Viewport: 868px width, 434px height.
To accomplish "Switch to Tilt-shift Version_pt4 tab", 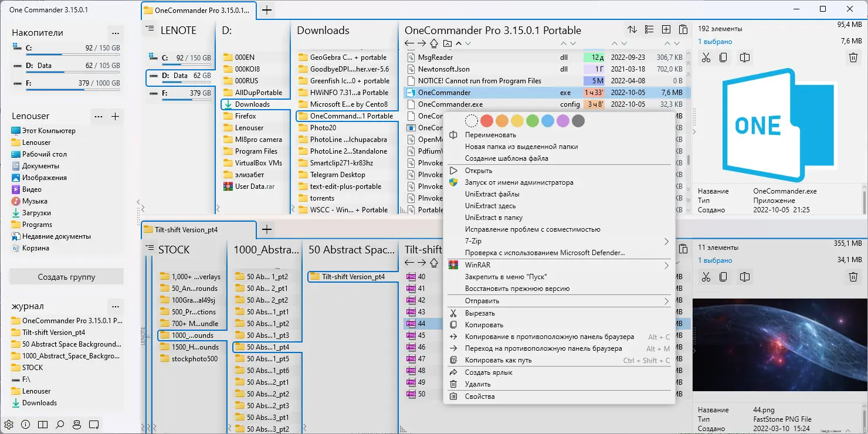I will 199,229.
